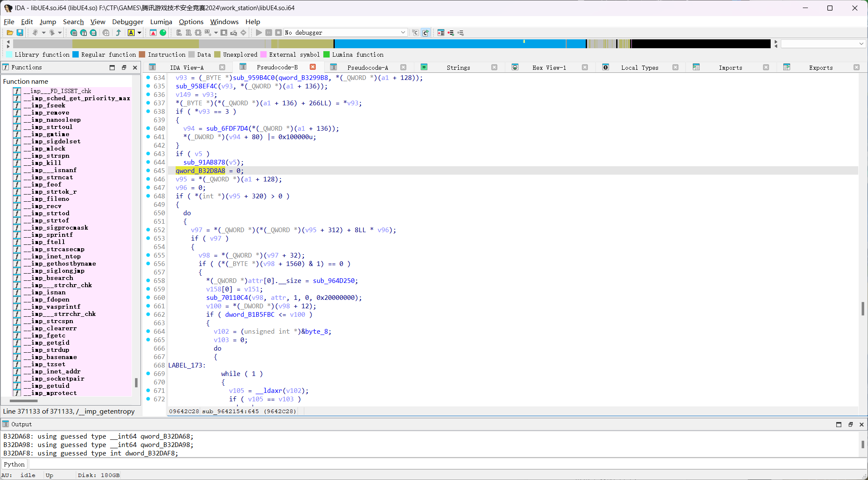Switch to the IDA View-A tab

187,67
